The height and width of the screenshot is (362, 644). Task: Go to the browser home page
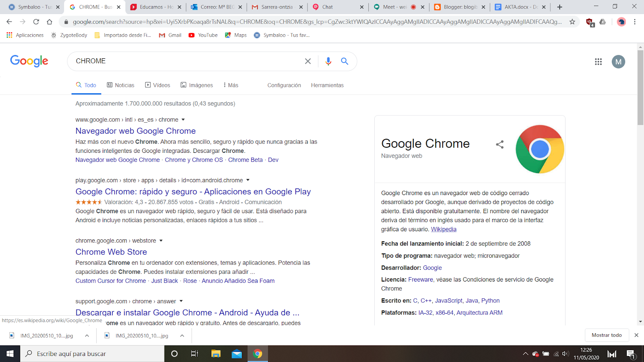[50, 22]
